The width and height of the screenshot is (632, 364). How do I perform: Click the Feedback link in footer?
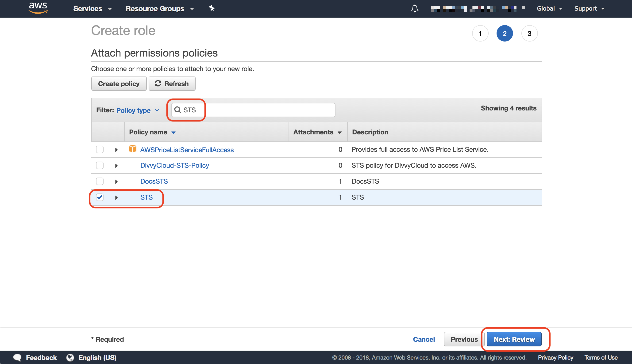(x=41, y=358)
